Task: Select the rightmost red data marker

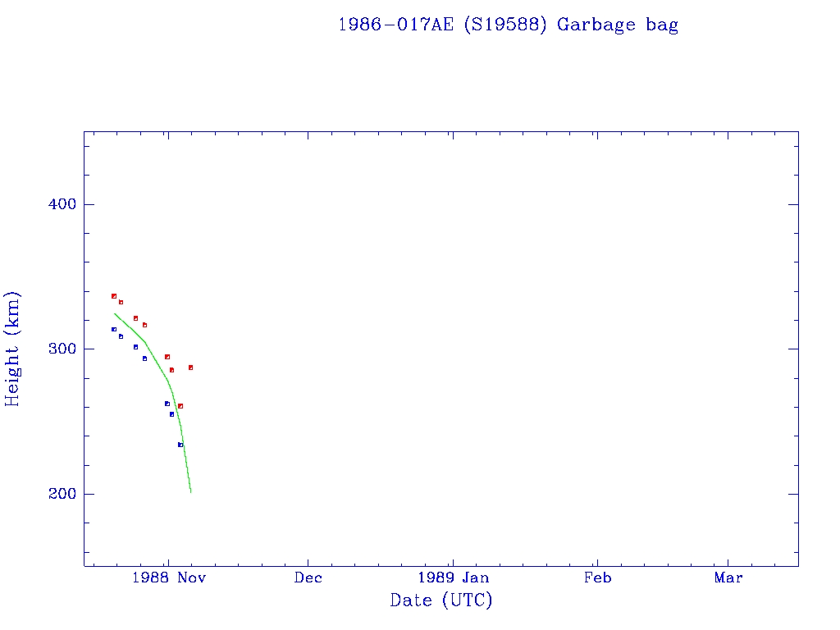Action: [190, 367]
